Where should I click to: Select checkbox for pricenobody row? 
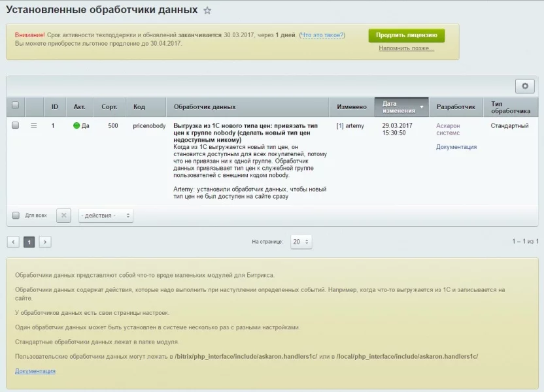click(x=16, y=125)
